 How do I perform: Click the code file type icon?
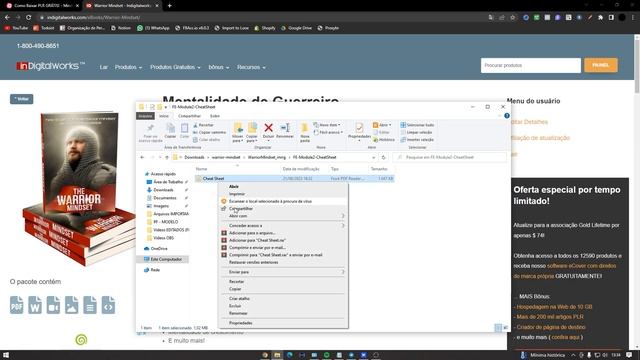click(x=108, y=305)
